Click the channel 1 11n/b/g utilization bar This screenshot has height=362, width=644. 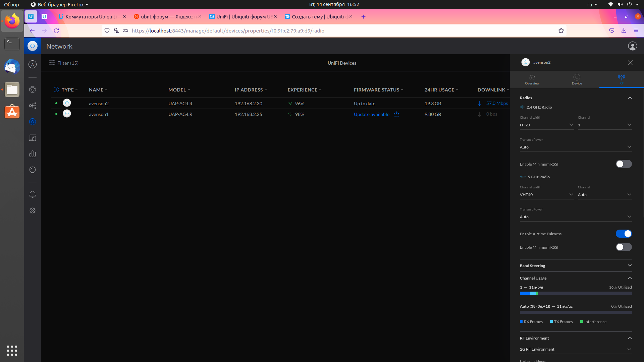[576, 293]
